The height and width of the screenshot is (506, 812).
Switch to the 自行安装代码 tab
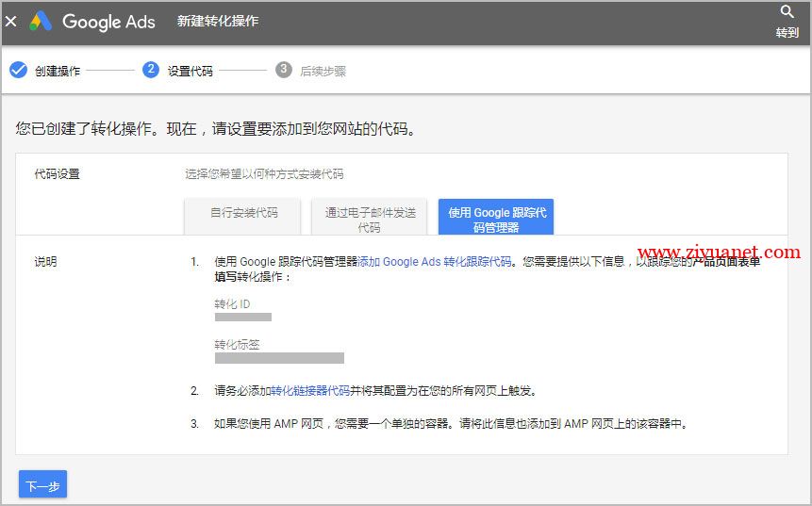pos(243,213)
